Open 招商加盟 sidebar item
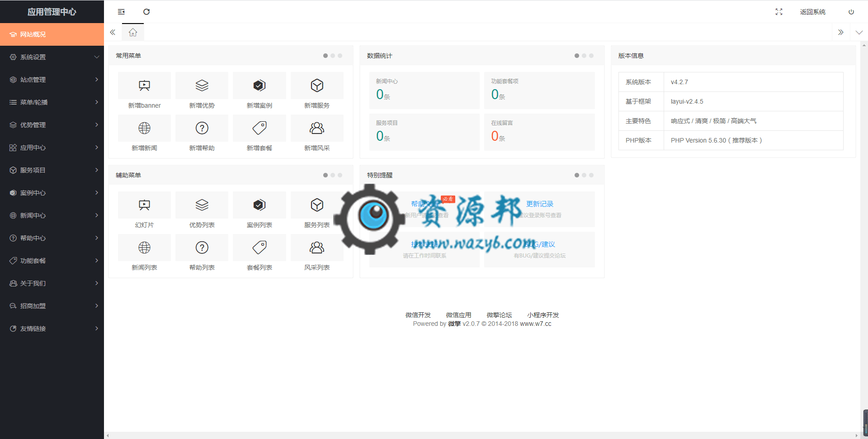 (52, 306)
